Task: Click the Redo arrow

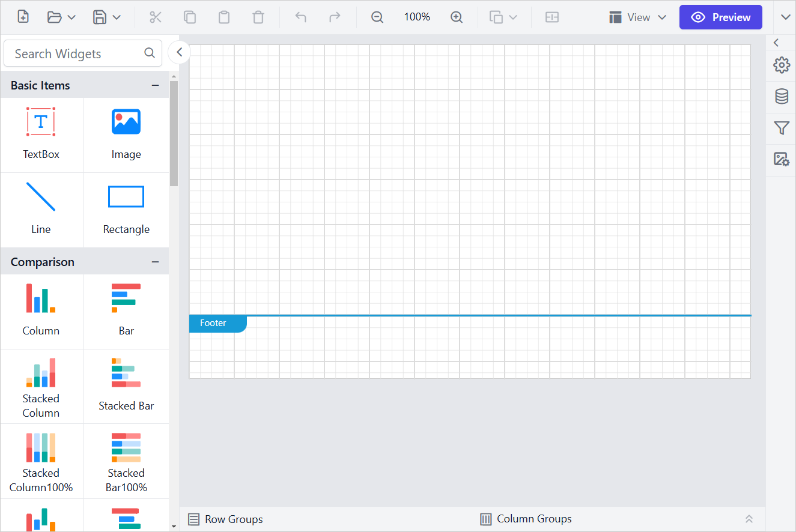Action: click(335, 17)
